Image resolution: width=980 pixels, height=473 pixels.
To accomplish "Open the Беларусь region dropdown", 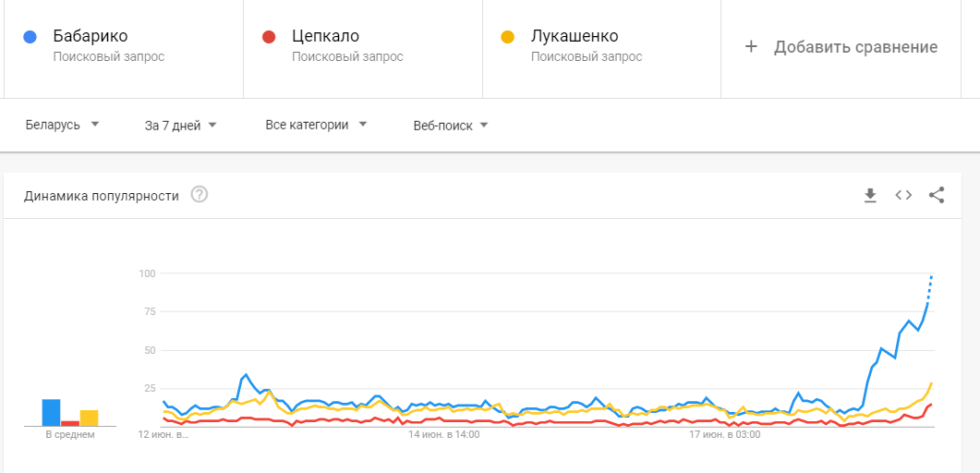I will (x=62, y=126).
